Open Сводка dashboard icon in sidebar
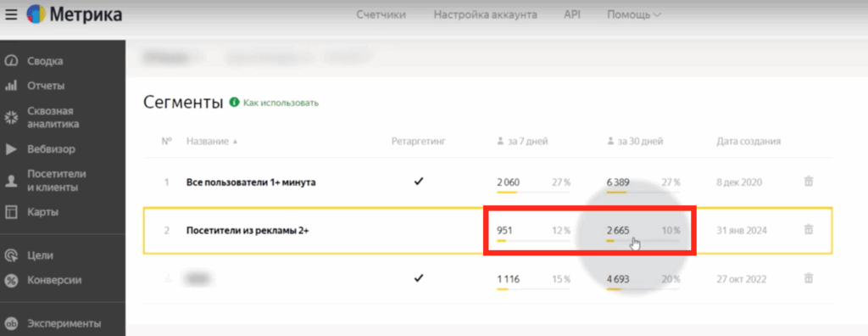Viewport: 868px width, 336px height. pyautogui.click(x=11, y=61)
